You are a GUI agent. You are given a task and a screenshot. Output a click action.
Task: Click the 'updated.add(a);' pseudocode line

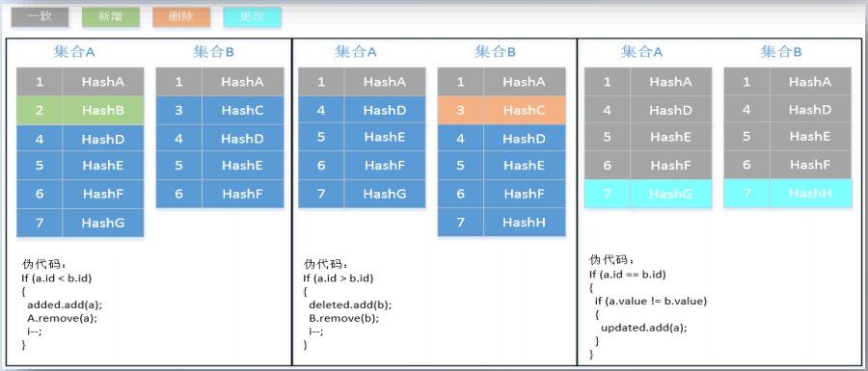[x=644, y=328]
